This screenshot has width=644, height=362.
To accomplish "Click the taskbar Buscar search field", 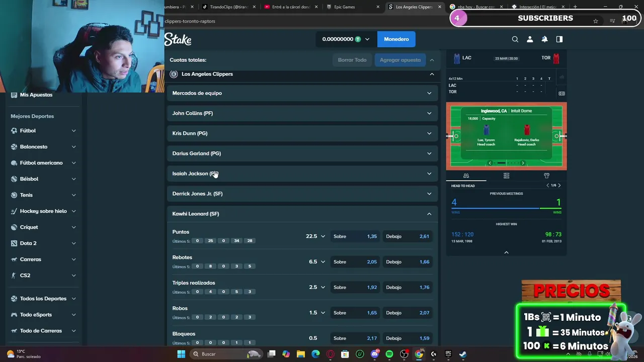I will coord(225,354).
